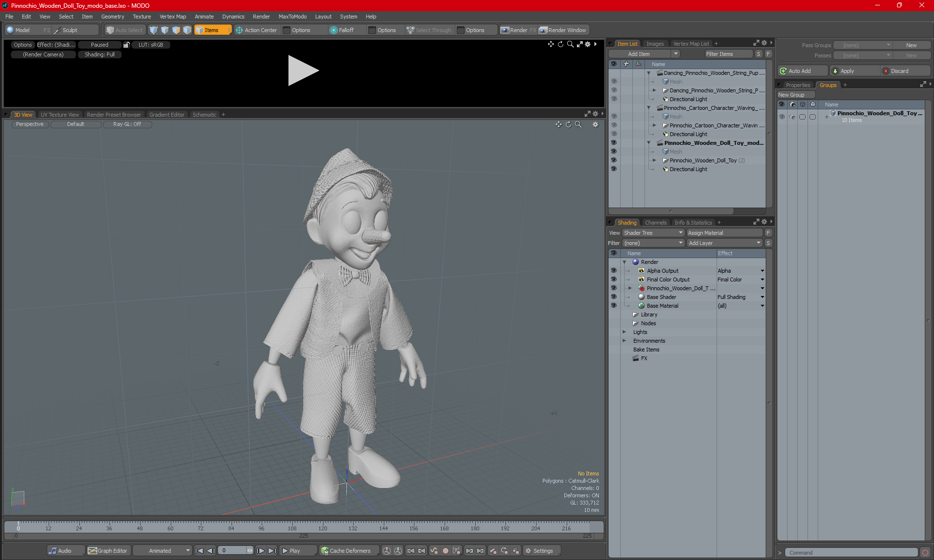Click the Audio button icon

pyautogui.click(x=53, y=551)
